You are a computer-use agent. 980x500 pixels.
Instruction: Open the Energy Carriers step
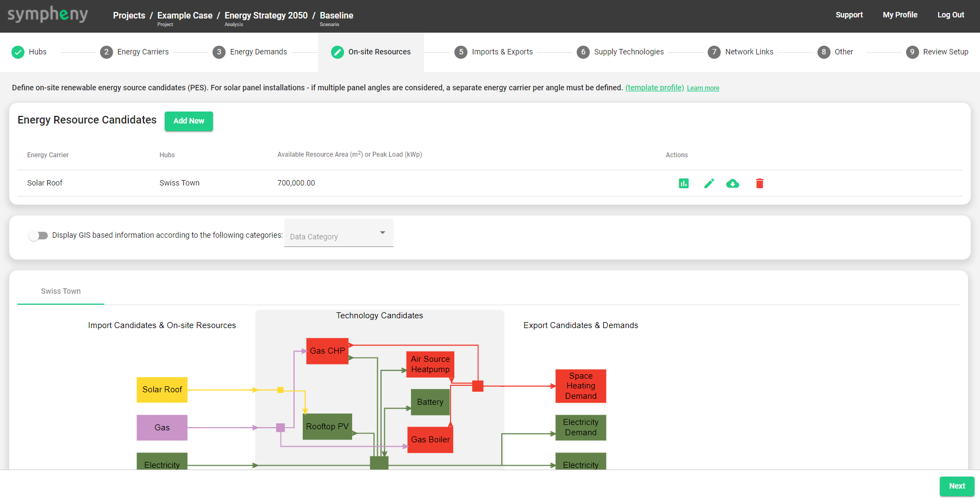[x=142, y=52]
